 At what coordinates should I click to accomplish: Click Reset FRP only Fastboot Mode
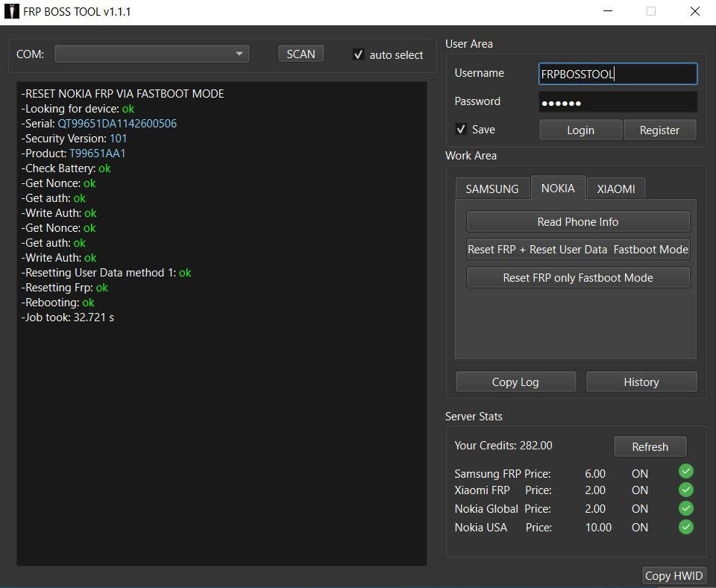[x=578, y=277]
